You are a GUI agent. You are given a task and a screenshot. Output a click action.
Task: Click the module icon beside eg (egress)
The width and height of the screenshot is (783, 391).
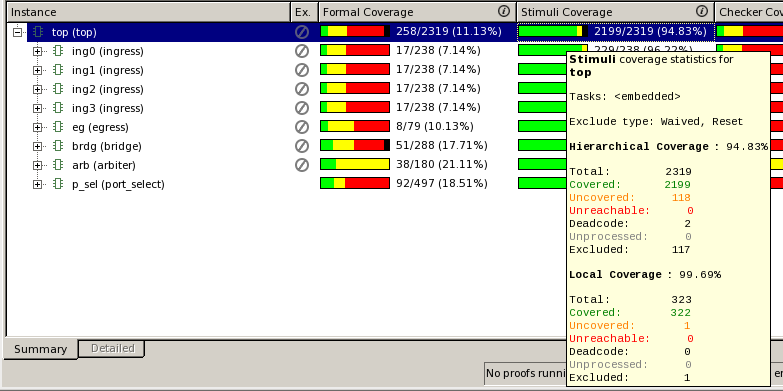coord(58,127)
